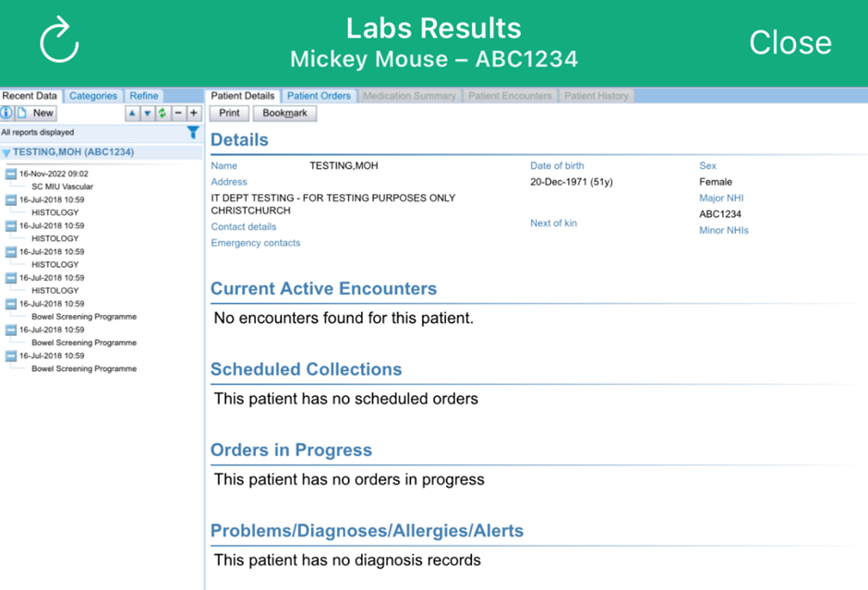Collapse the last 16-Jul-2018 10:59 node
Image resolution: width=868 pixels, height=590 pixels.
(x=11, y=355)
